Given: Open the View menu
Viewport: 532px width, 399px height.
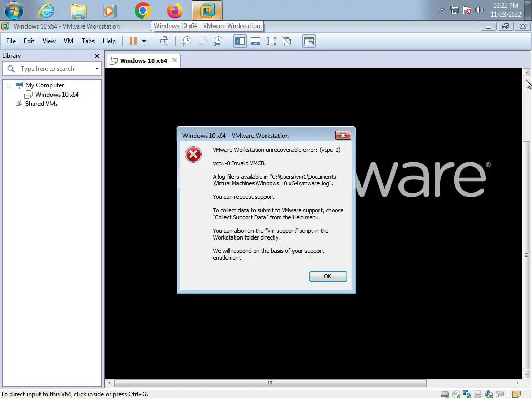Looking at the screenshot, I should pyautogui.click(x=49, y=41).
